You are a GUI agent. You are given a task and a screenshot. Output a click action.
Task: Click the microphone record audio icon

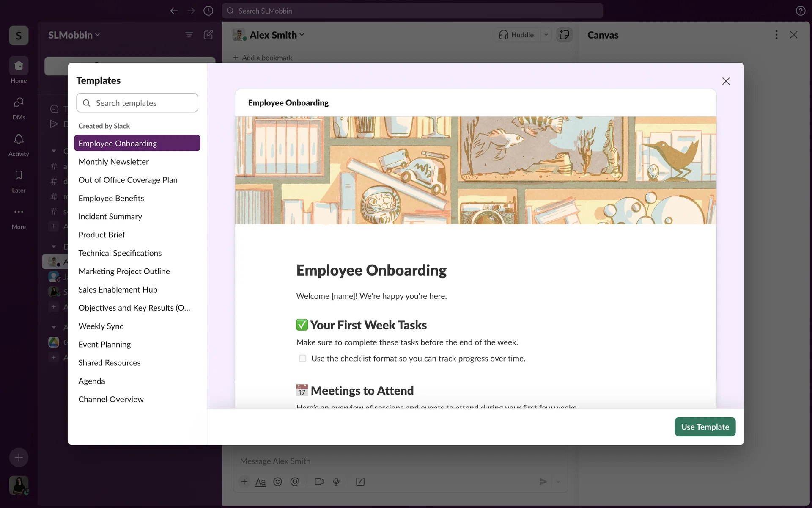336,482
